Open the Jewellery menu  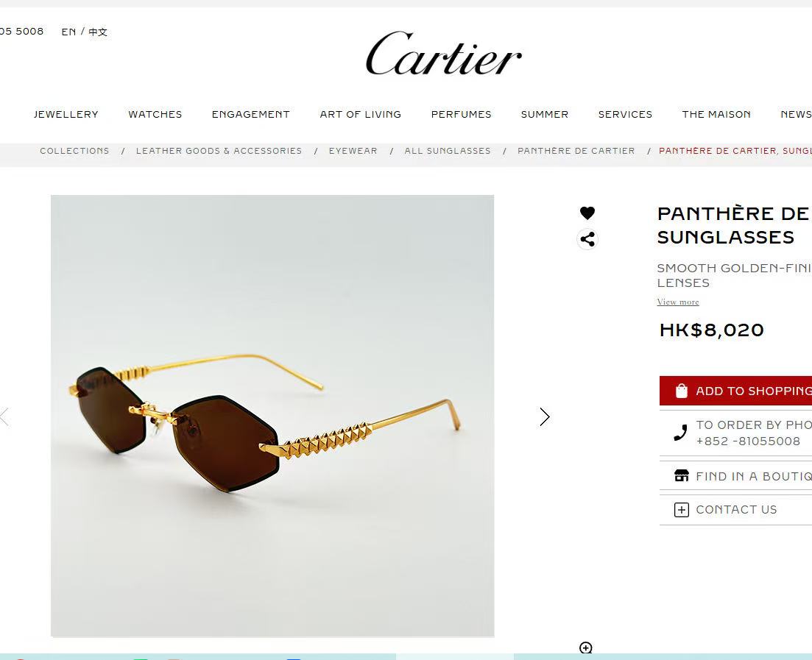point(66,114)
